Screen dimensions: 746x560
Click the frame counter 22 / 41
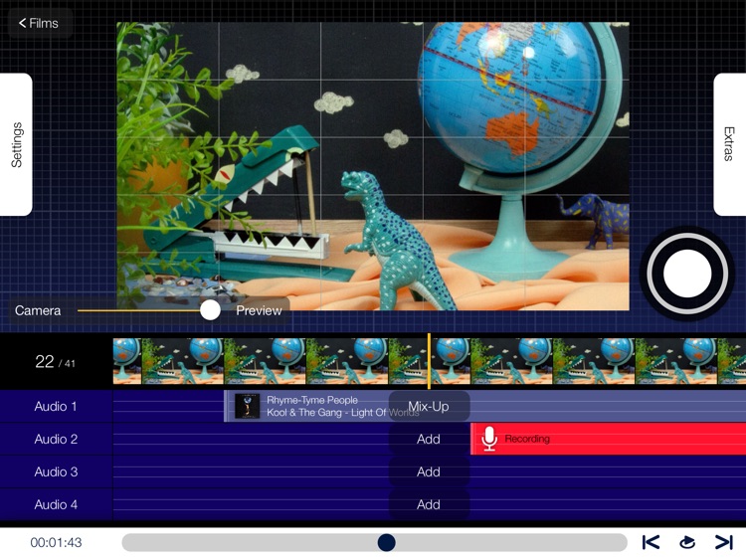[x=55, y=362]
